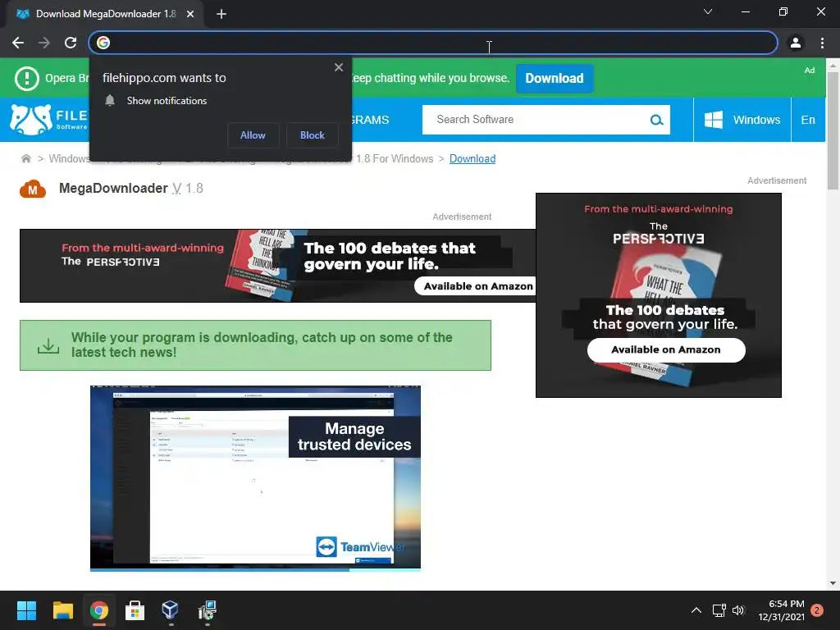Follow the Download breadcrumb link
The image size is (840, 630).
click(x=472, y=158)
